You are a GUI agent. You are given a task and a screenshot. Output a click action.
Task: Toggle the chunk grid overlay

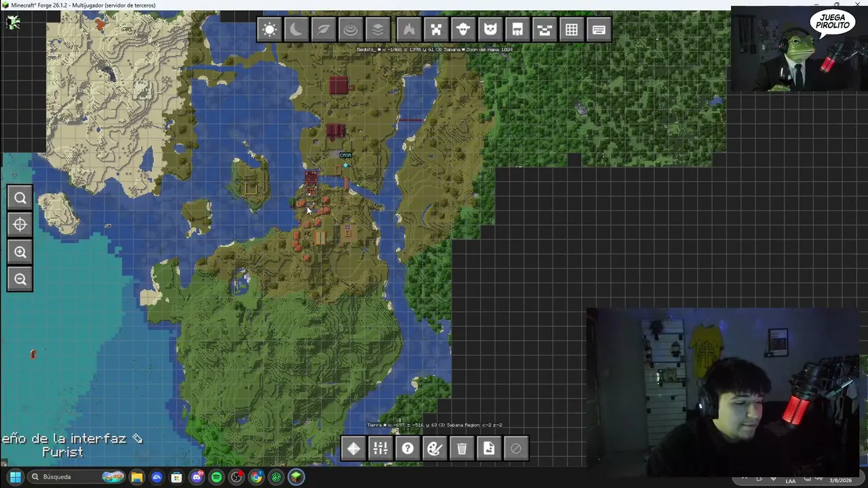tap(572, 30)
